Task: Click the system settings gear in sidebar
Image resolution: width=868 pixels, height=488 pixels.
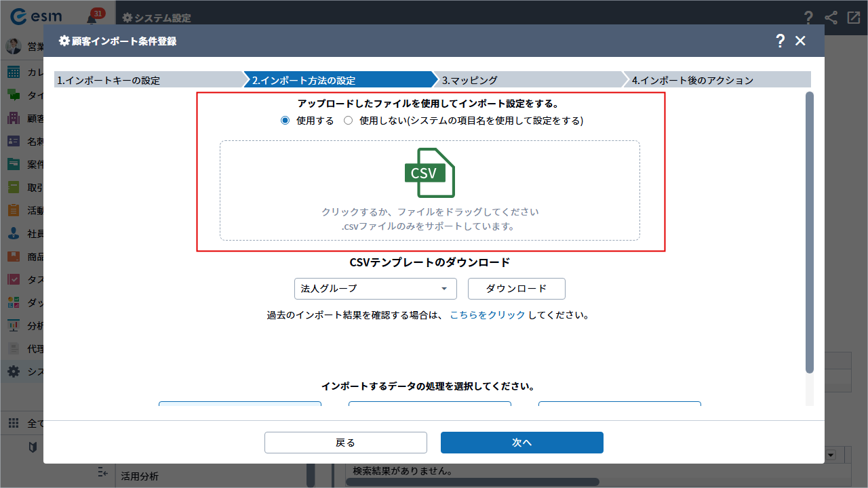Action: click(x=14, y=371)
